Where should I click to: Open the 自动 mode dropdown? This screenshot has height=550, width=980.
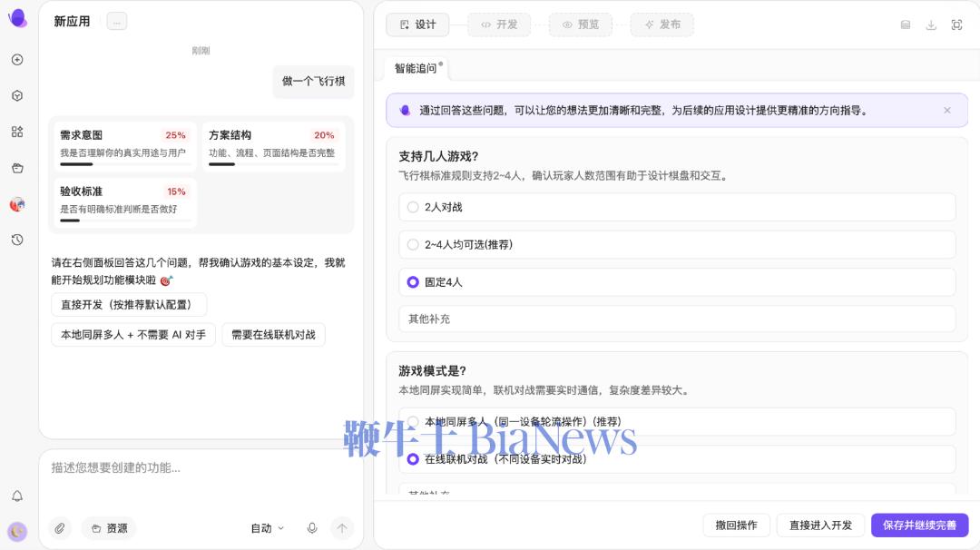(267, 529)
